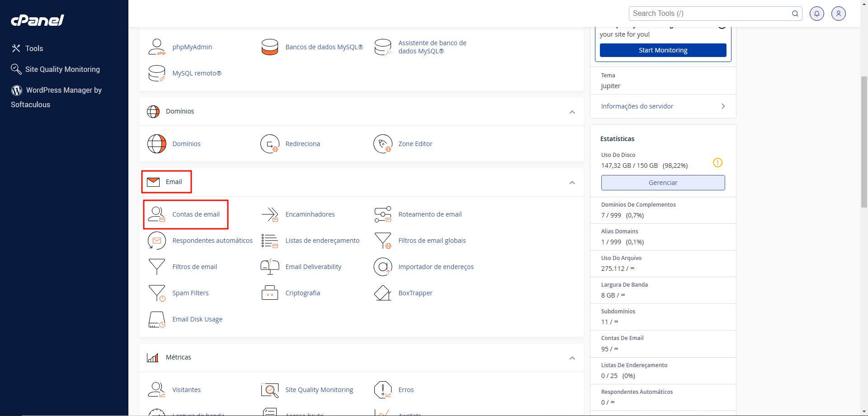The image size is (868, 416).
Task: Open the Contas de email link
Action: [196, 214]
